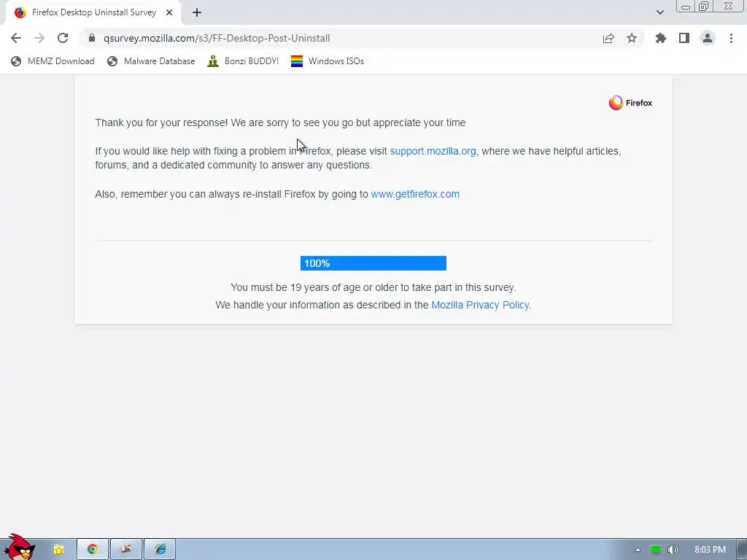Open Chrome three-dot menu
The height and width of the screenshot is (560, 747).
[731, 38]
